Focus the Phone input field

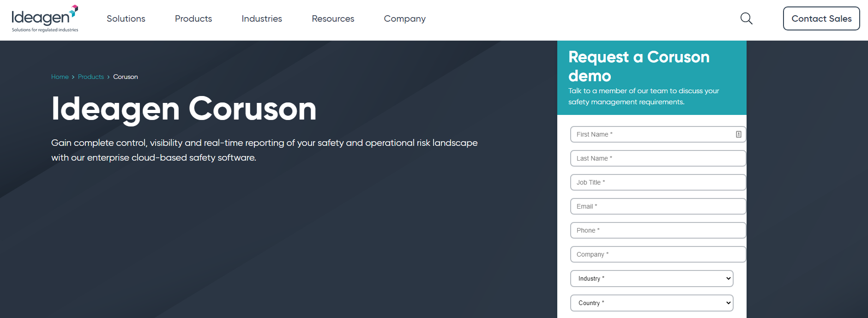click(x=658, y=230)
